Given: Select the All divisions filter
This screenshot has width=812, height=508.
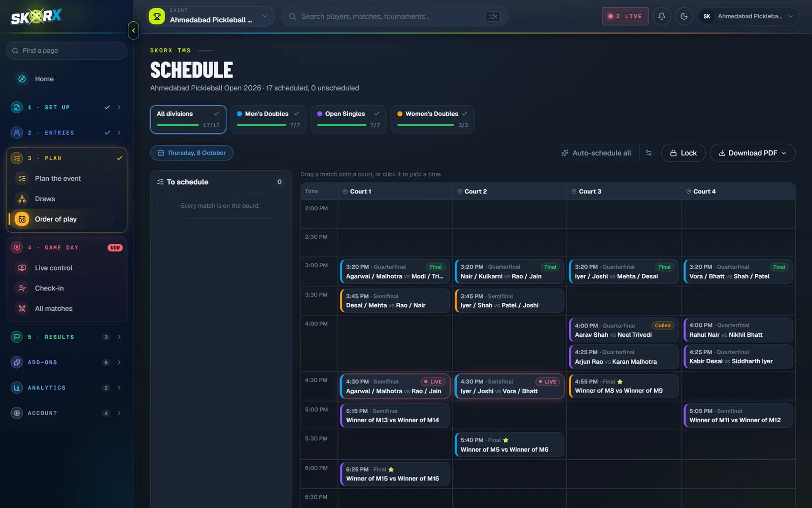Looking at the screenshot, I should click(188, 119).
